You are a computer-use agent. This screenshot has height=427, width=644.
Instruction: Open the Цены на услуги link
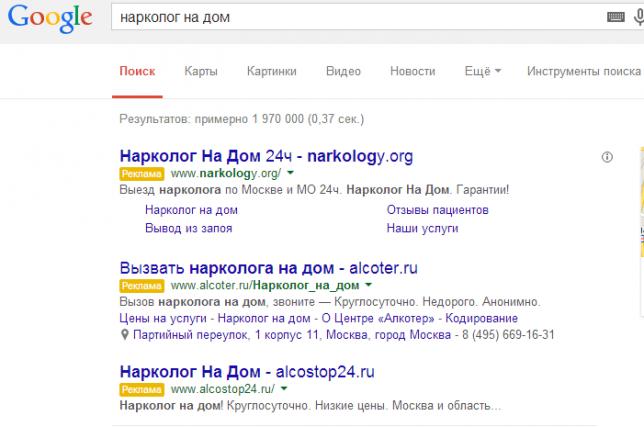pyautogui.click(x=163, y=318)
